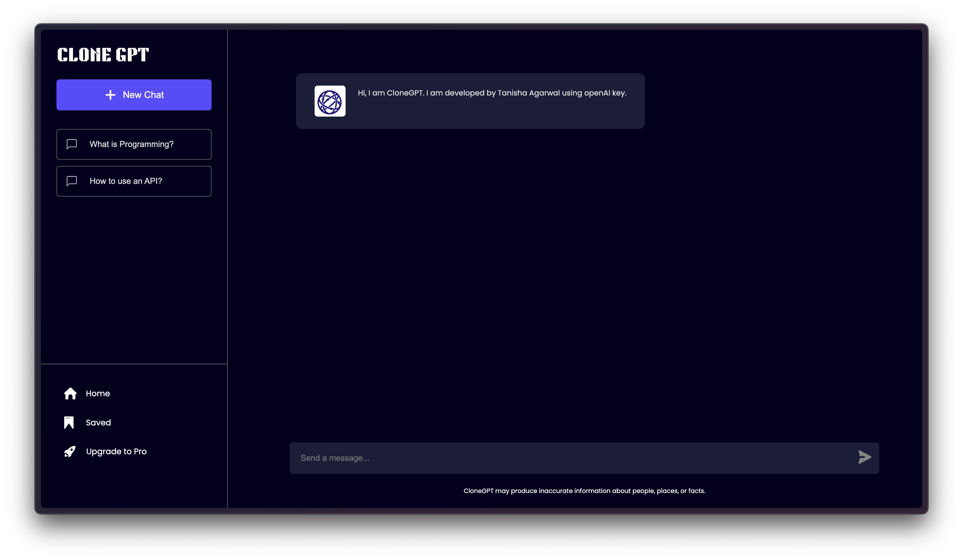This screenshot has width=963, height=560.
Task: Open the Saved section label
Action: pos(98,423)
